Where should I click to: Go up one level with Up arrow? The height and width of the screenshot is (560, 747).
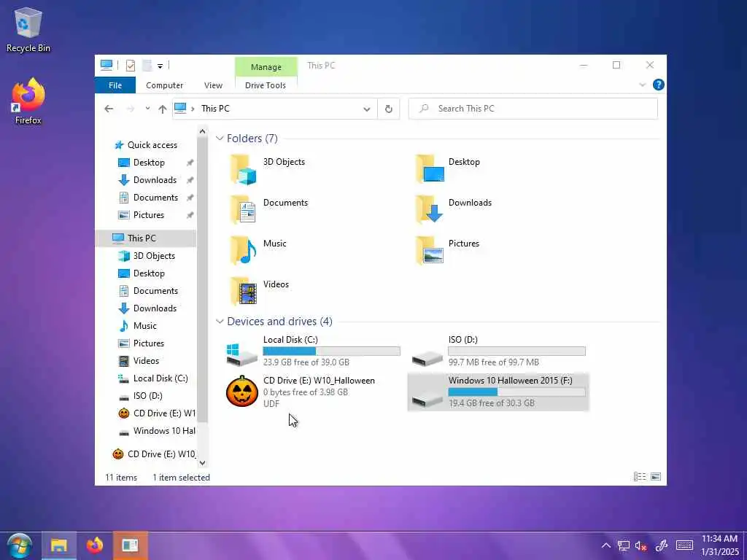pyautogui.click(x=163, y=109)
